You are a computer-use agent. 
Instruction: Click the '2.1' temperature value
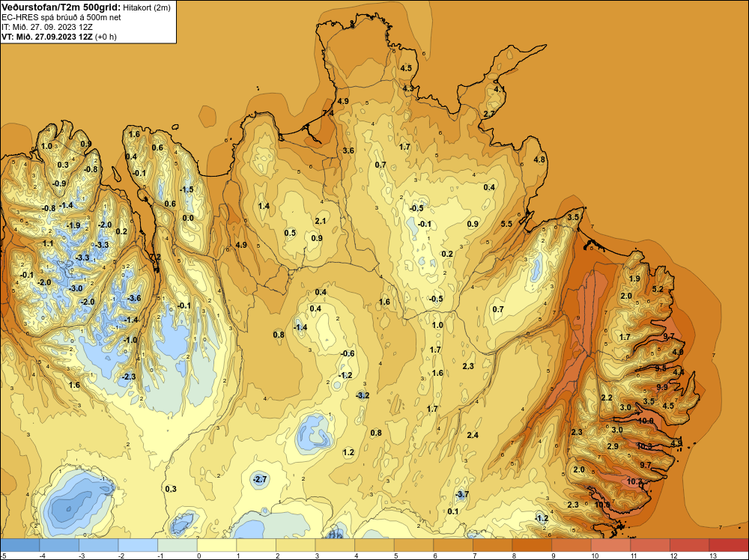[321, 221]
